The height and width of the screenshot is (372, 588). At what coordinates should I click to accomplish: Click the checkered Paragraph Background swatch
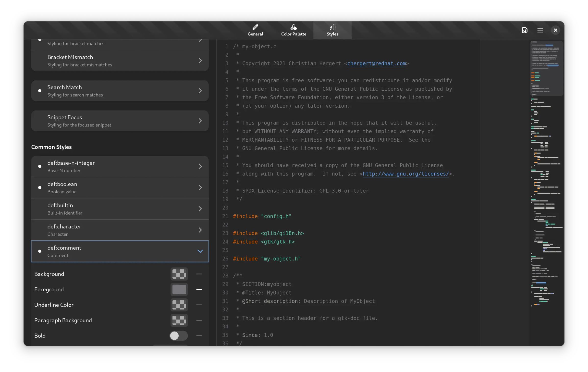tap(179, 320)
